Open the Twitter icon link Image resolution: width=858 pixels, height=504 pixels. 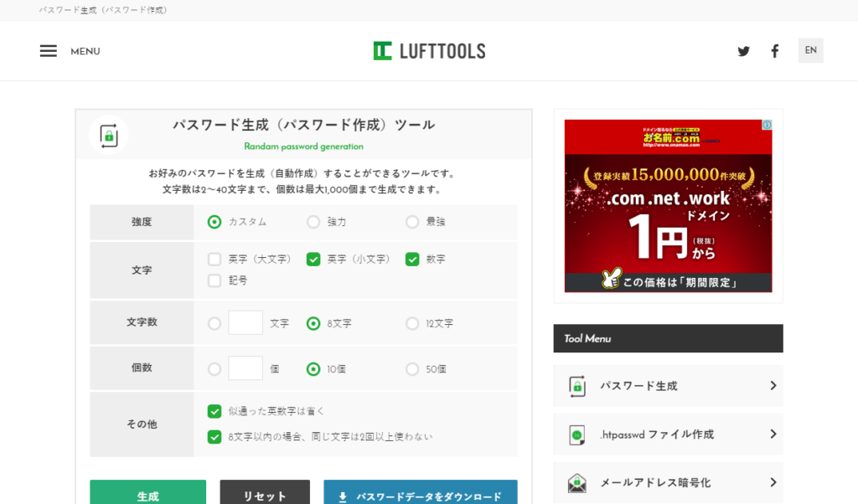click(743, 51)
